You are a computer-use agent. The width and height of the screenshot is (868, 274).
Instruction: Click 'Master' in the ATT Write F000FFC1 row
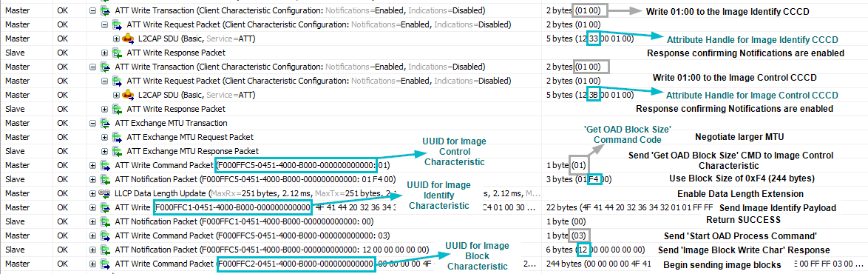(16, 207)
